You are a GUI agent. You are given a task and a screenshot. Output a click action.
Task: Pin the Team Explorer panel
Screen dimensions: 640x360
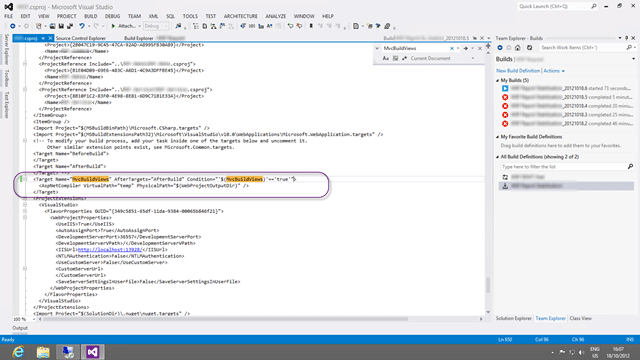coord(627,38)
